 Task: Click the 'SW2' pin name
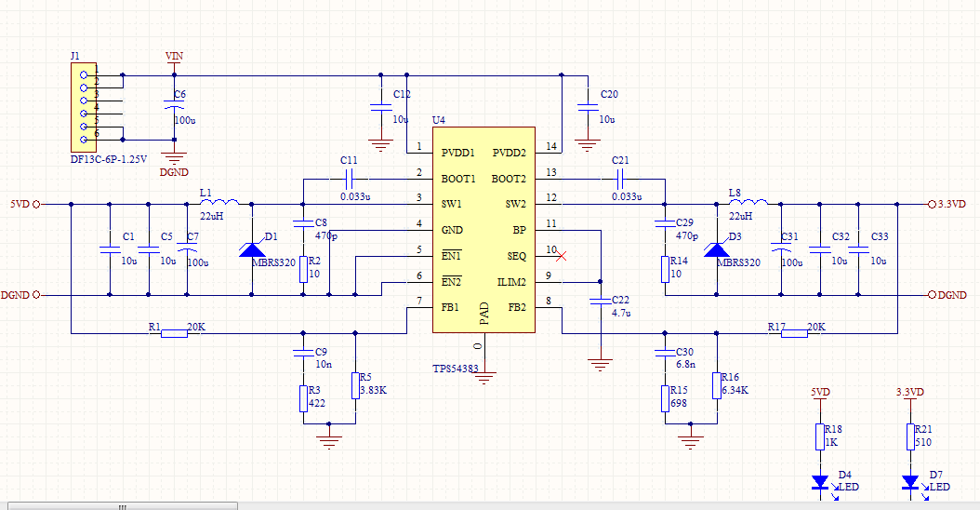[x=516, y=204]
